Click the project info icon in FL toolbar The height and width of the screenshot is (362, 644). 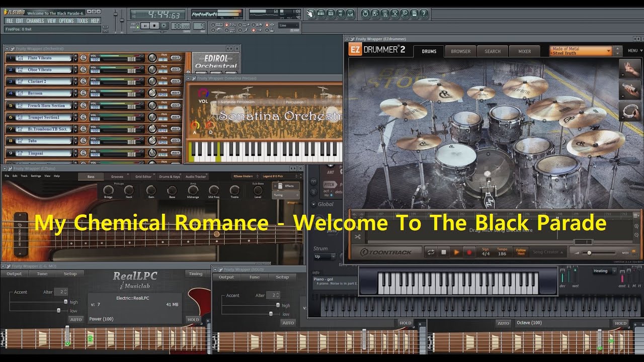point(415,13)
